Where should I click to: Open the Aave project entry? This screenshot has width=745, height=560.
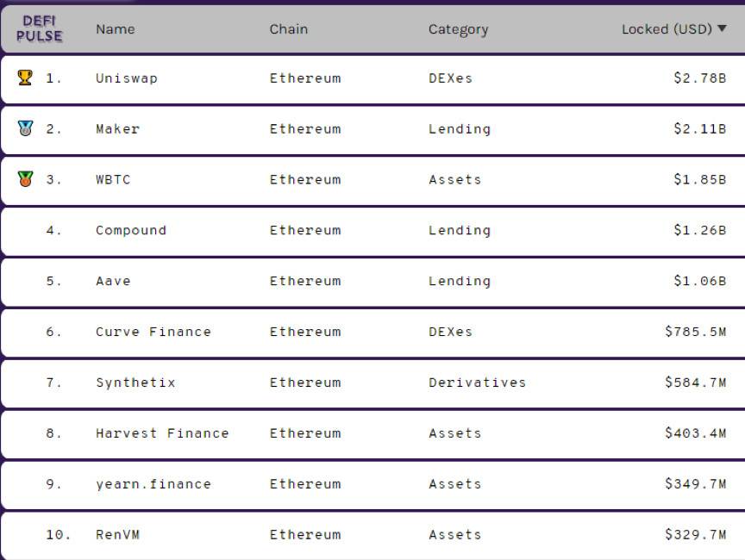point(113,281)
